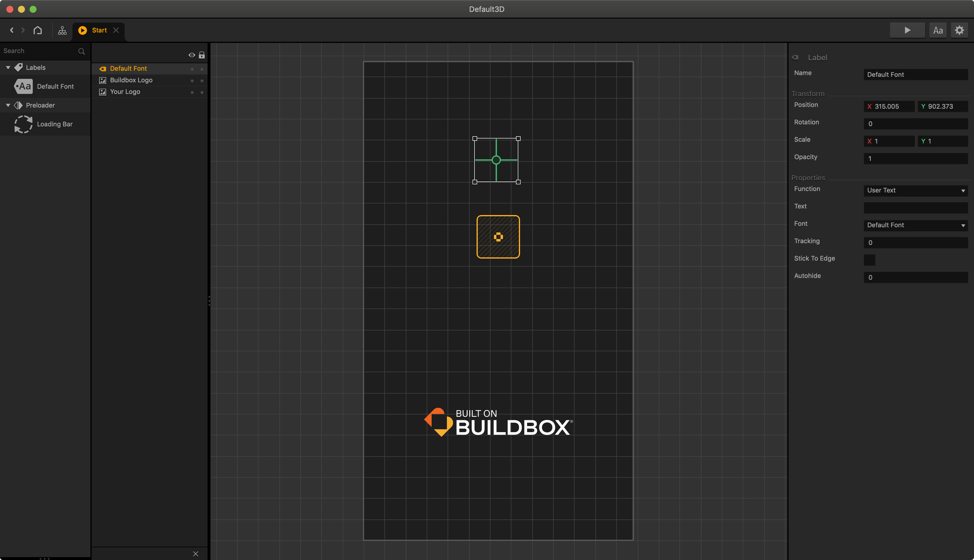Select the Loading Bar preloader asset
974x560 pixels.
coord(45,124)
